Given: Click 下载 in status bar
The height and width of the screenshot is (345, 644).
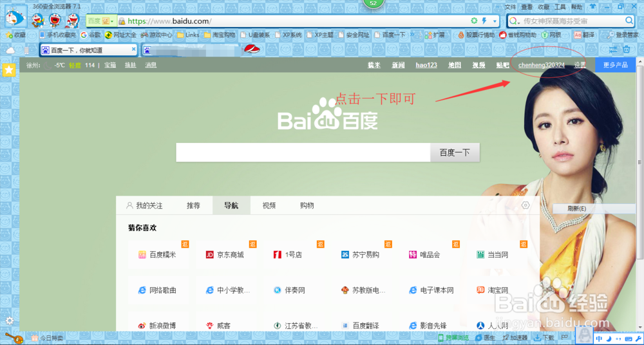Looking at the screenshot, I should (x=545, y=338).
